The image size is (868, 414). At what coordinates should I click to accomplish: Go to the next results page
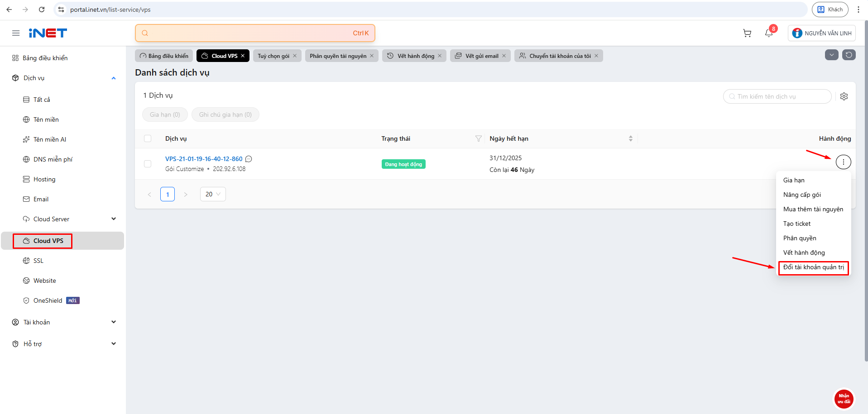point(186,195)
